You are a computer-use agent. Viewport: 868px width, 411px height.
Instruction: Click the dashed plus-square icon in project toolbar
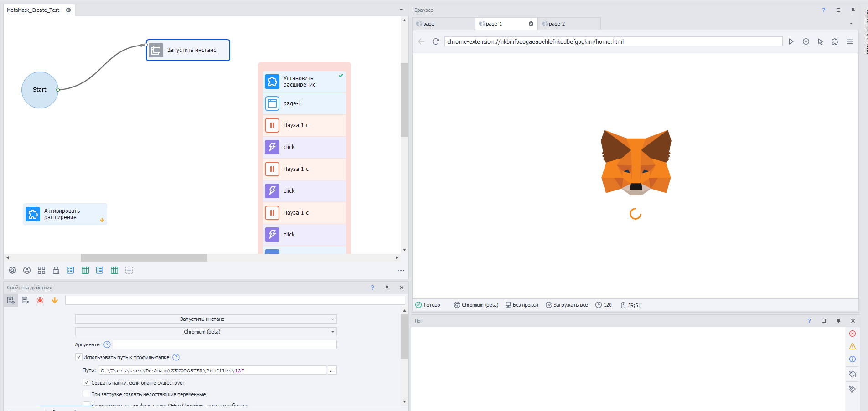pyautogui.click(x=129, y=270)
